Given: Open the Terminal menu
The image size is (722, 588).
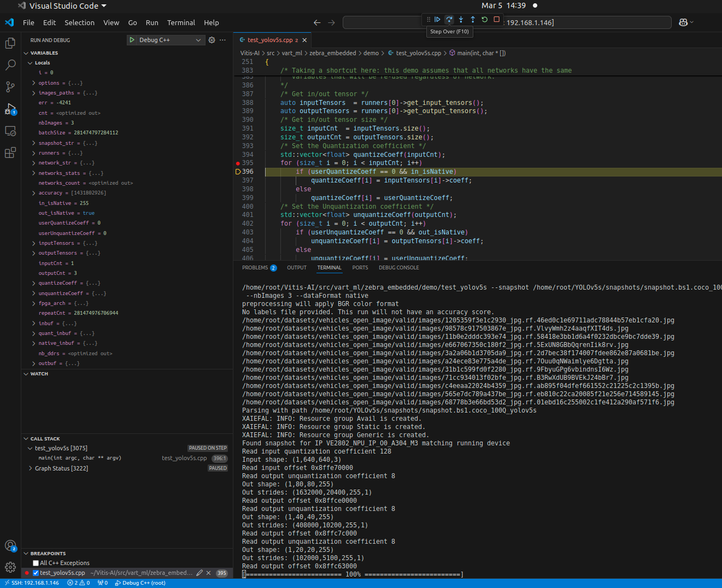Looking at the screenshot, I should pos(181,22).
